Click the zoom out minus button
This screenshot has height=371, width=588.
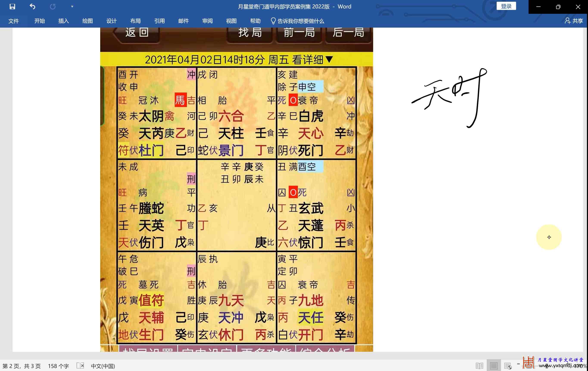click(x=518, y=364)
